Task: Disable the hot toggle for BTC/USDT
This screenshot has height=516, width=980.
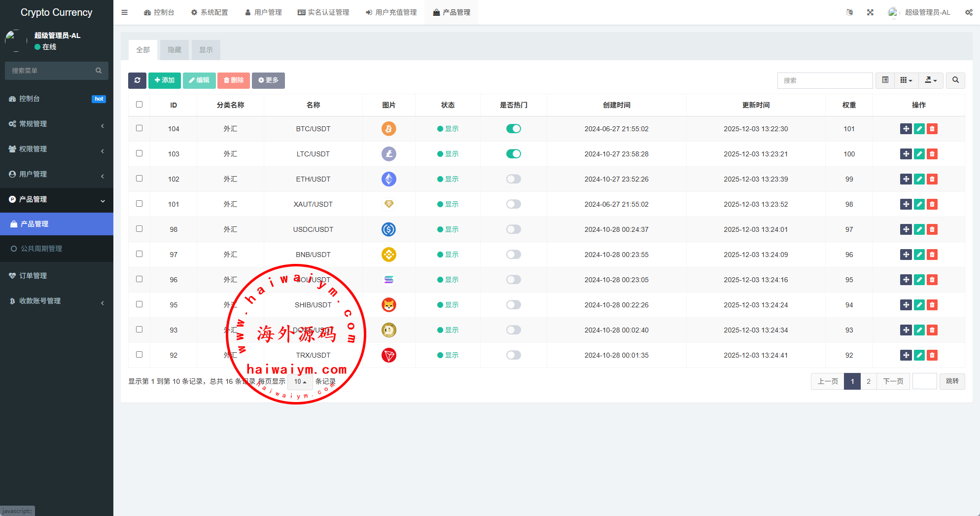Action: pyautogui.click(x=513, y=129)
